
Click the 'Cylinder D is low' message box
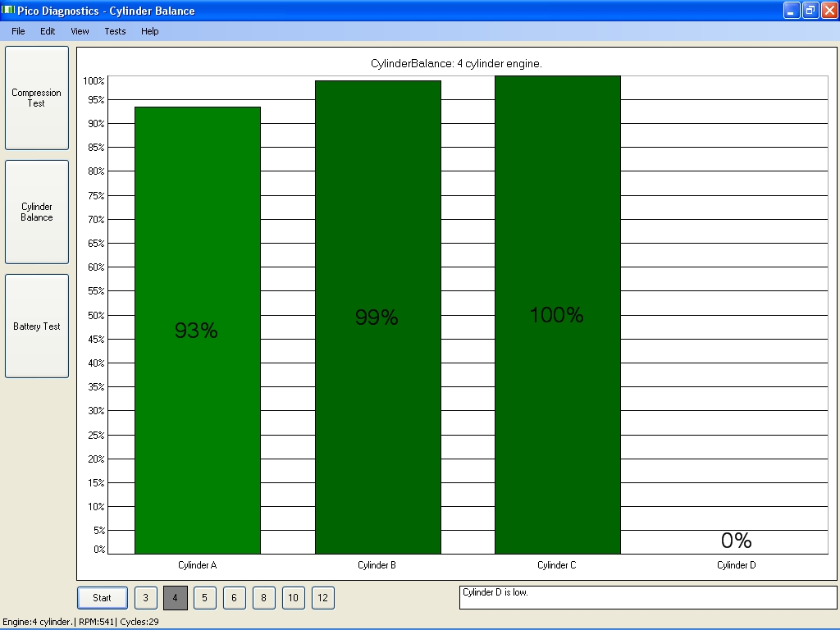pyautogui.click(x=647, y=597)
